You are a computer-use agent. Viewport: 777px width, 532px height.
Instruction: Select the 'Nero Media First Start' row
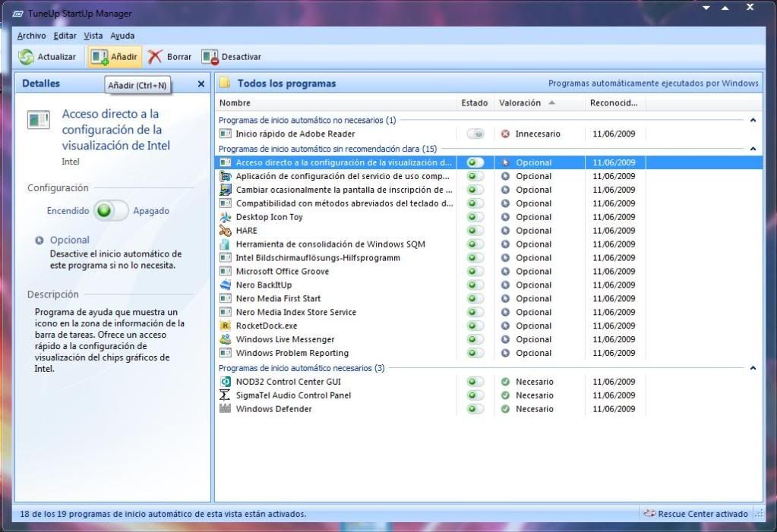[x=488, y=299]
